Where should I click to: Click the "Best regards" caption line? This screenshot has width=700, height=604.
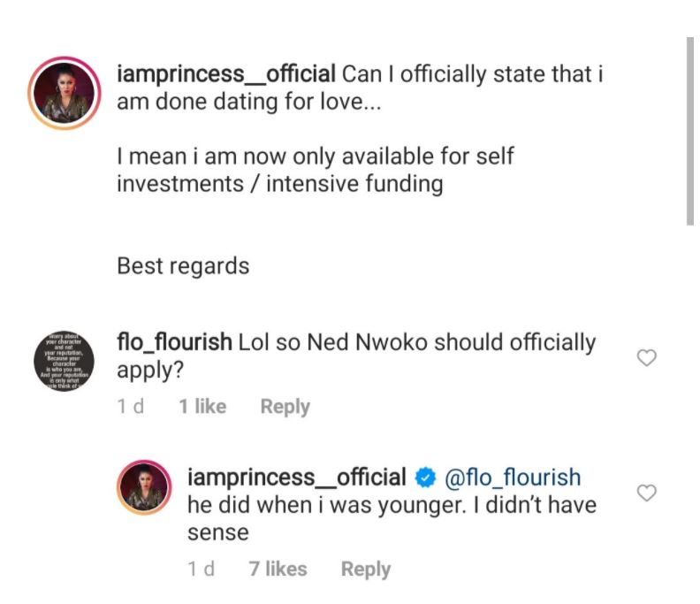183,265
